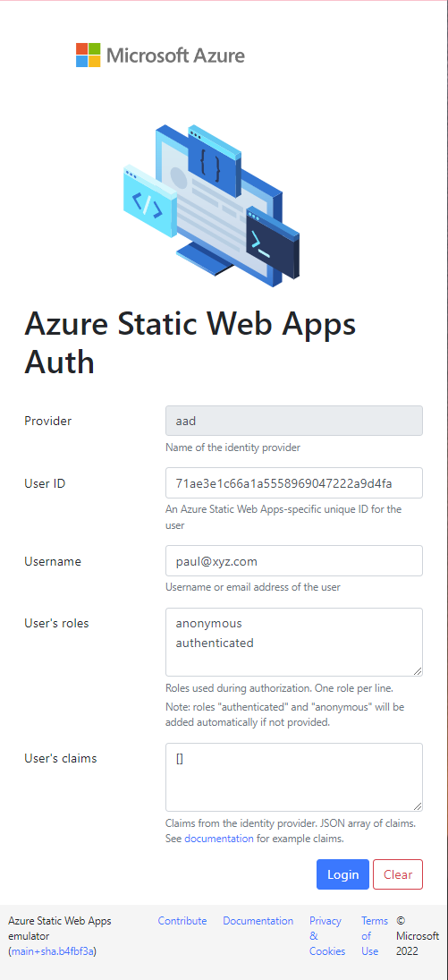Open the Contribute footer link
The height and width of the screenshot is (980, 448).
(182, 921)
